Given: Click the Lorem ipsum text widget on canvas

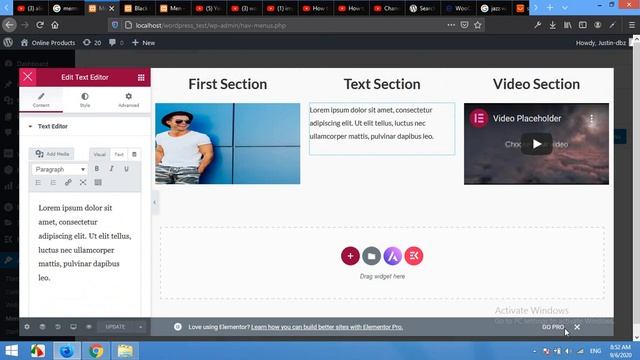Looking at the screenshot, I should pos(382,128).
